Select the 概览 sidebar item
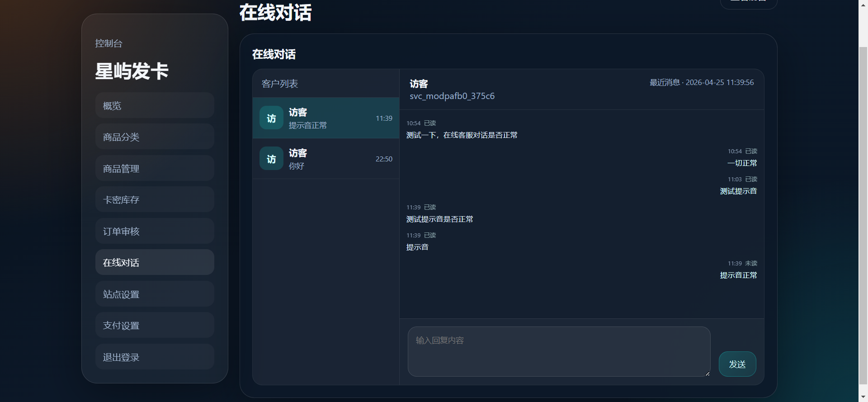 click(x=154, y=105)
